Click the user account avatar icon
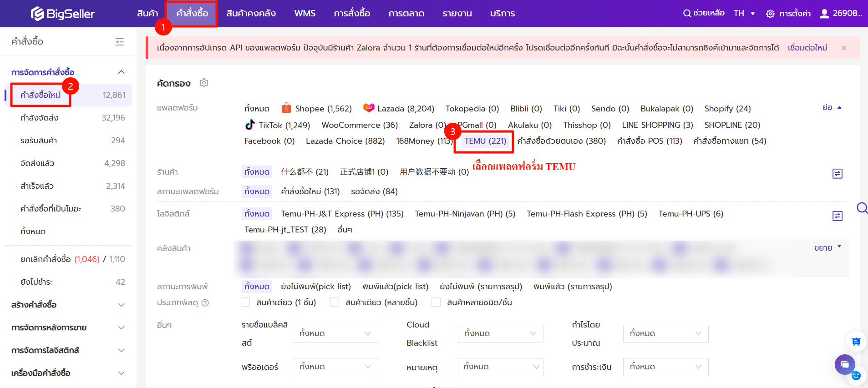868x388 pixels. point(824,13)
